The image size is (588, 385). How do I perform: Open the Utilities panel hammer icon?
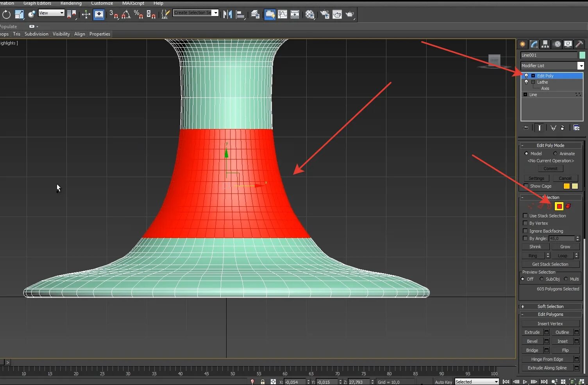point(579,44)
